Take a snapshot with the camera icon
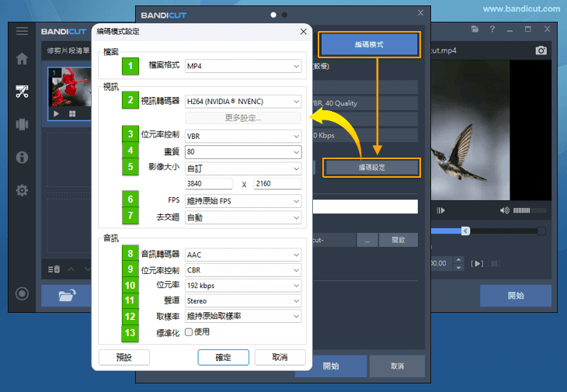 (541, 50)
